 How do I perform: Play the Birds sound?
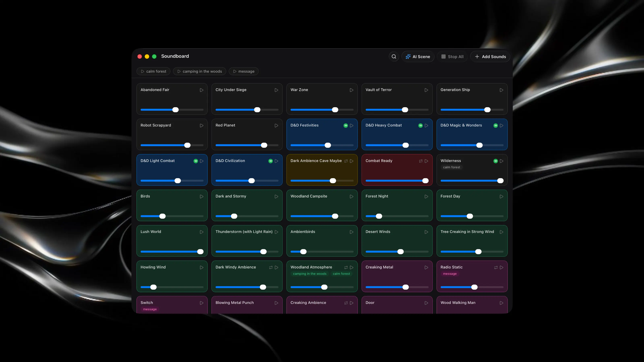pyautogui.click(x=201, y=196)
